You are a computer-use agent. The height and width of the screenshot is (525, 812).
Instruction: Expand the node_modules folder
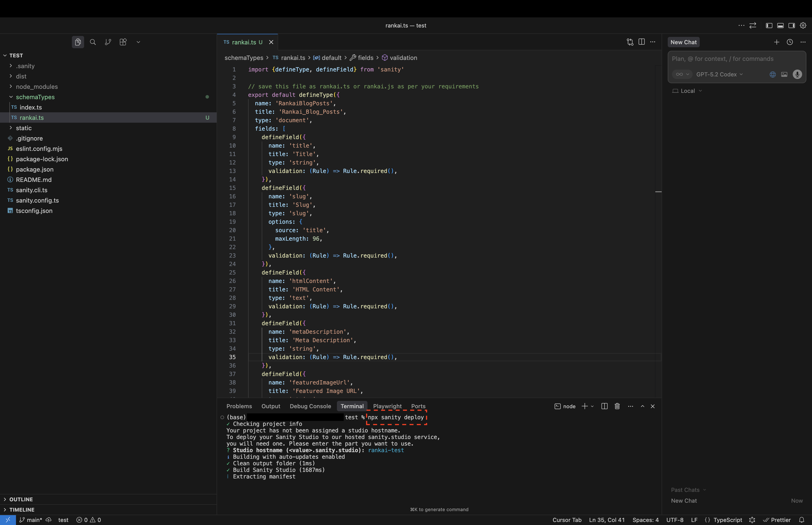pos(37,86)
